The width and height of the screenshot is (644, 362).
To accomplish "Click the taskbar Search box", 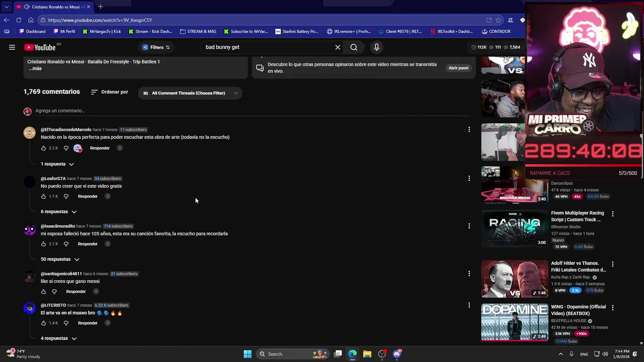I will pos(292,354).
